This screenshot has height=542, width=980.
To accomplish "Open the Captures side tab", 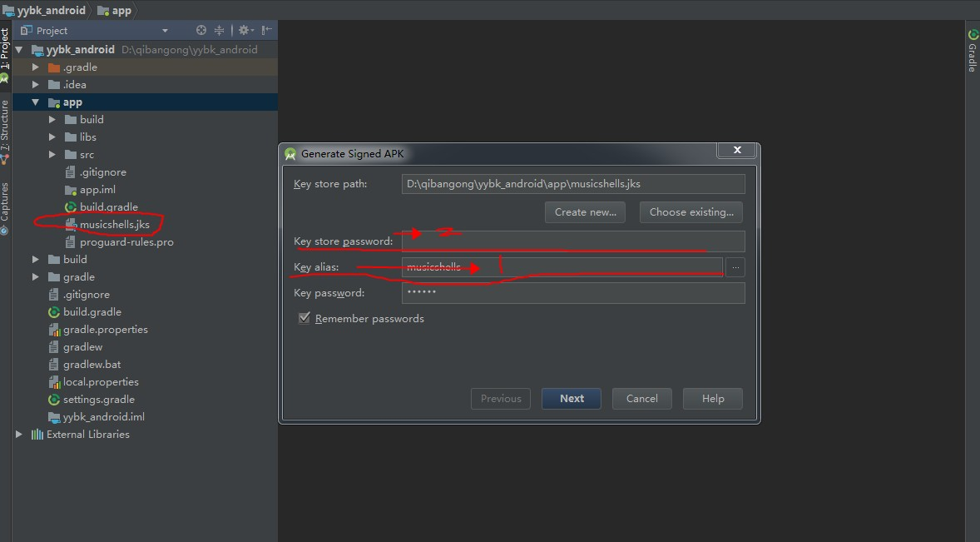I will pyautogui.click(x=5, y=208).
